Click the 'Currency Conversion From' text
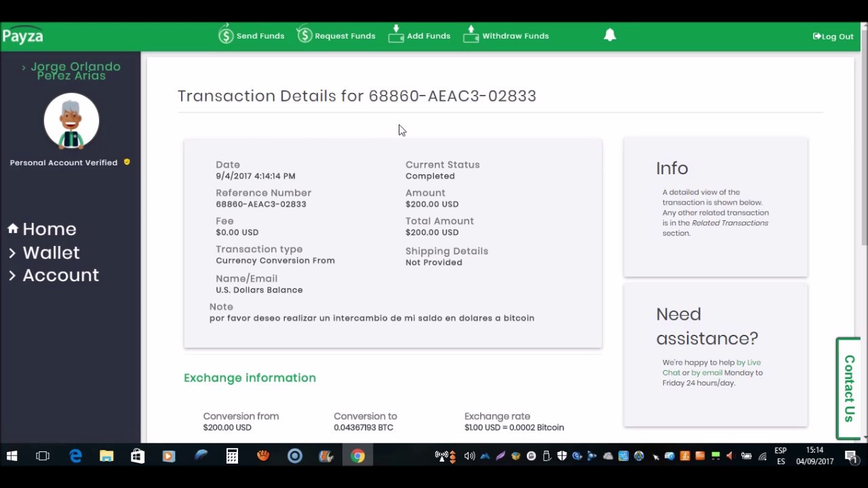This screenshot has height=488, width=868. (x=275, y=260)
